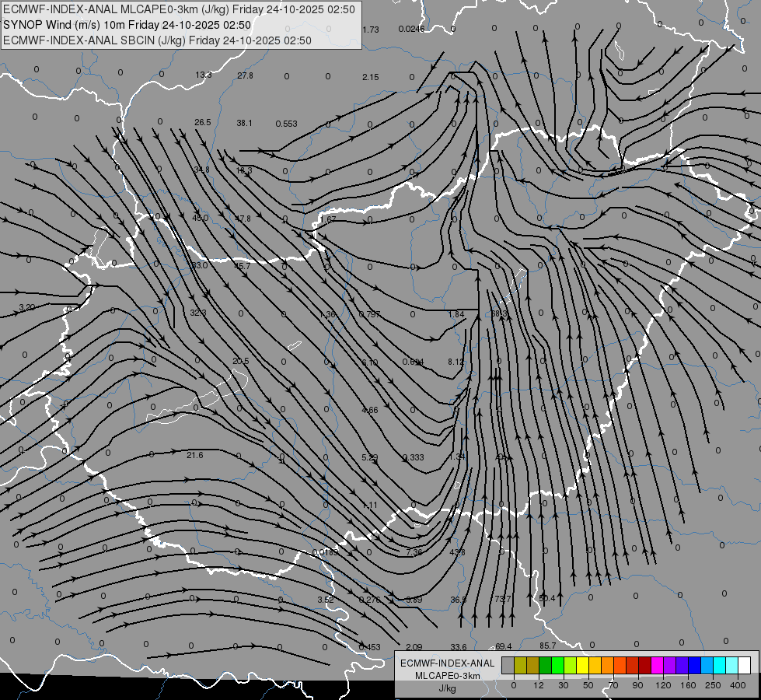Click the map value 0.797
761x700 pixels.
pyautogui.click(x=370, y=314)
